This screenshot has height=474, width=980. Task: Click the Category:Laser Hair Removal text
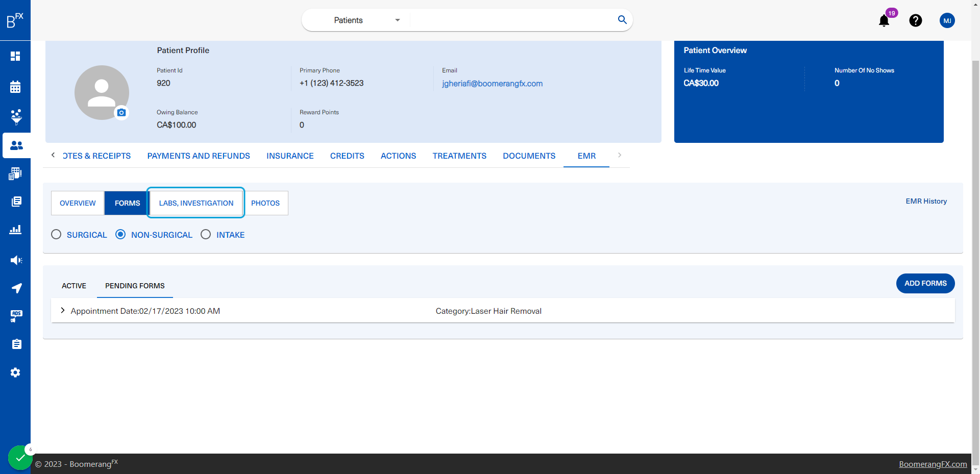coord(488,311)
